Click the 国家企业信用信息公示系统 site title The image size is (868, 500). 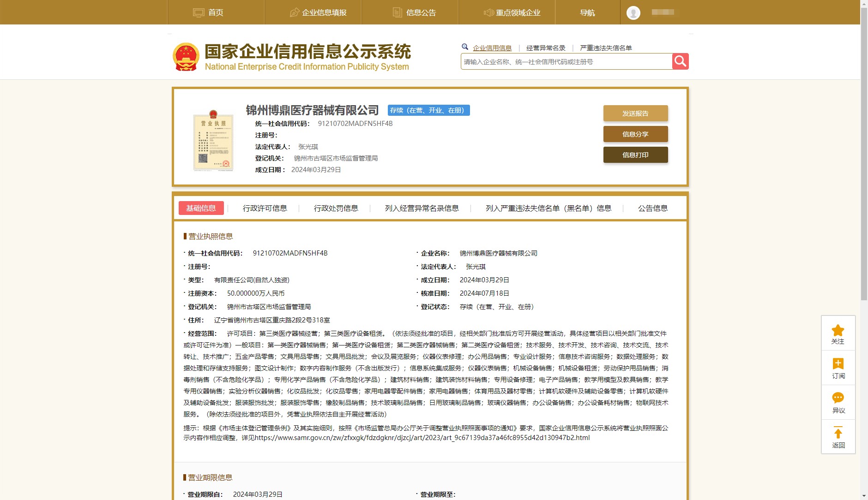coord(307,52)
